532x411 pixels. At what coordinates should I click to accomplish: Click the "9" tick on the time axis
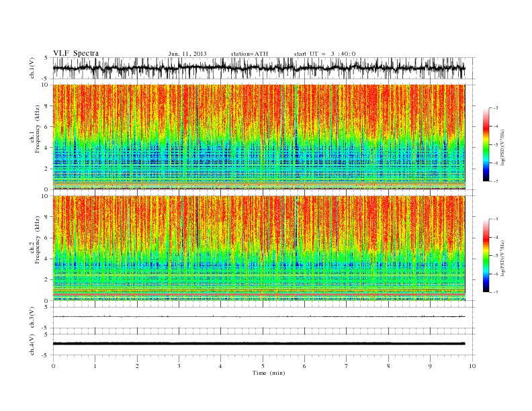click(x=430, y=366)
